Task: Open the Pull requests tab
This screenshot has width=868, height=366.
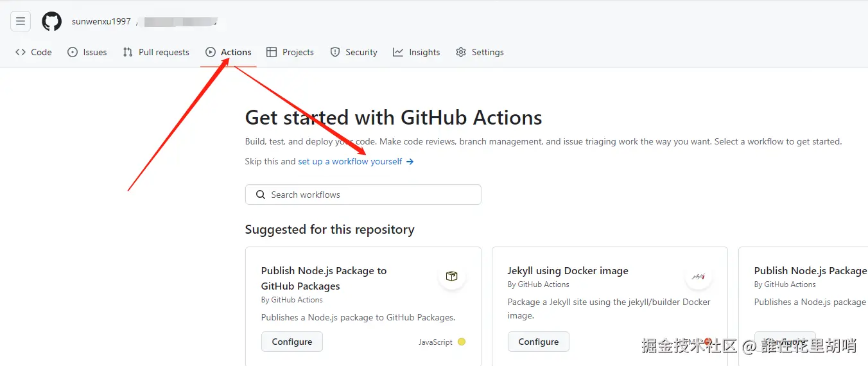Action: click(x=156, y=52)
